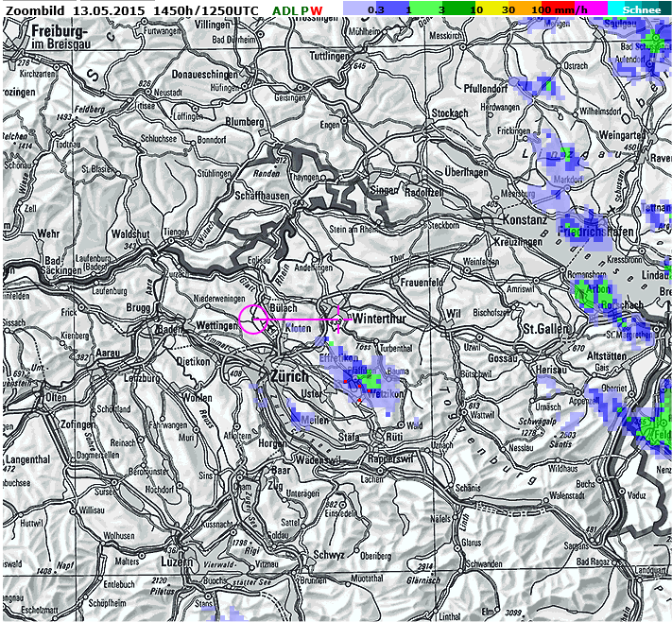This screenshot has height=622, width=672.
Task: Click the Meilen blue precipitation patch
Action: click(300, 416)
